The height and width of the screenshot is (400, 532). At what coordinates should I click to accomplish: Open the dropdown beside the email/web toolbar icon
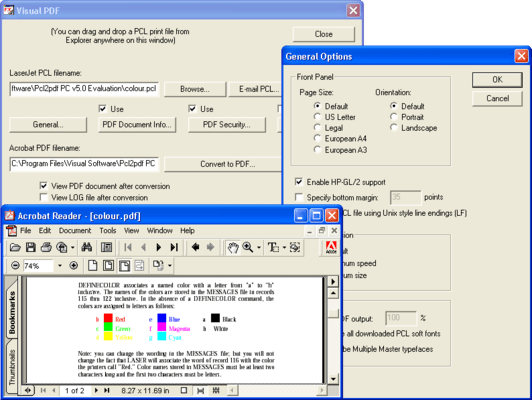72,247
